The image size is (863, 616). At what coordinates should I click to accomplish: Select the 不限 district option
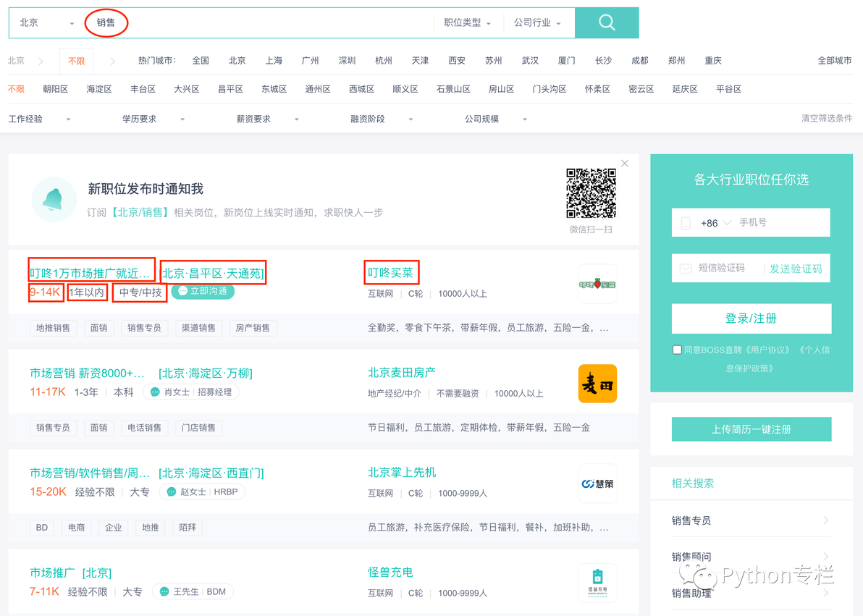pos(16,89)
